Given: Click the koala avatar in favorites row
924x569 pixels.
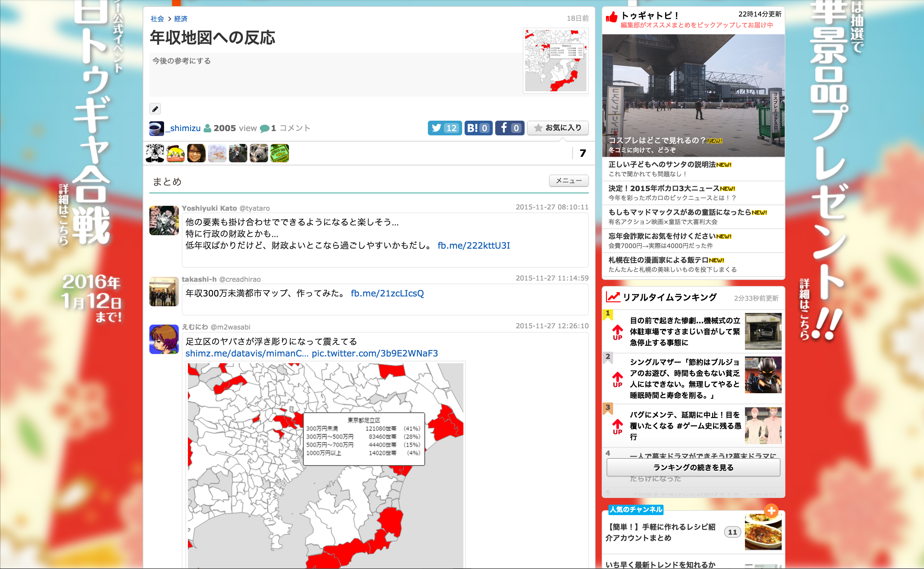Looking at the screenshot, I should 259,153.
